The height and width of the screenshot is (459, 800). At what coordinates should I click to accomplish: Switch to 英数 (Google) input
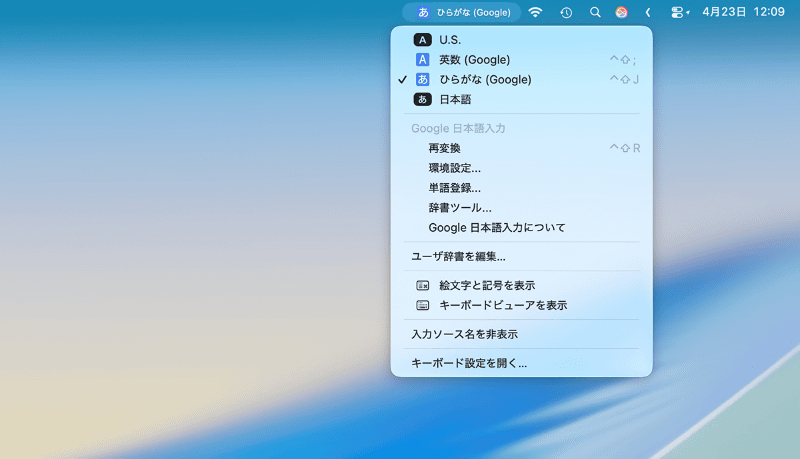(x=521, y=60)
